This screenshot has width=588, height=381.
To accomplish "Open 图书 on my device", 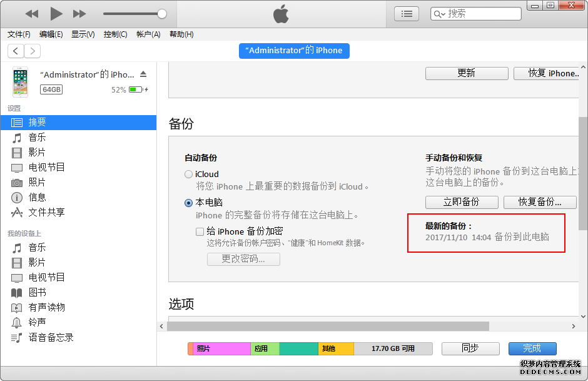I will click(78, 293).
